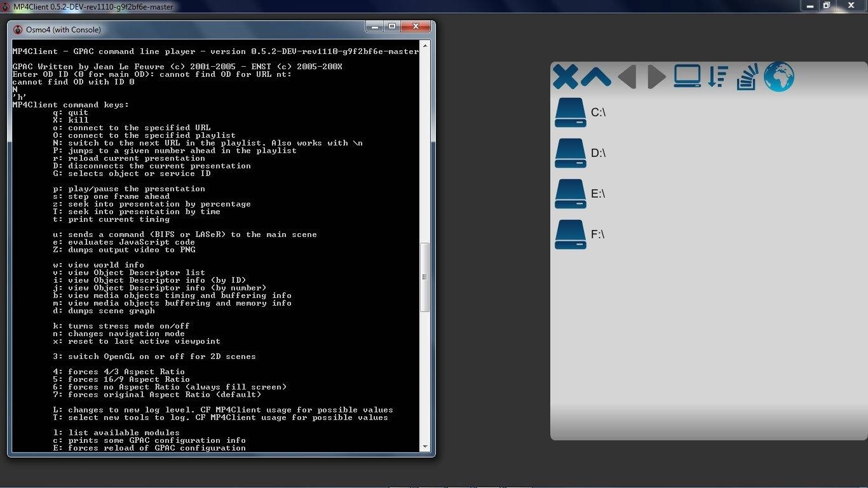Click the 'q: quit' console line
Image resolution: width=868 pixels, height=488 pixels.
pos(71,112)
